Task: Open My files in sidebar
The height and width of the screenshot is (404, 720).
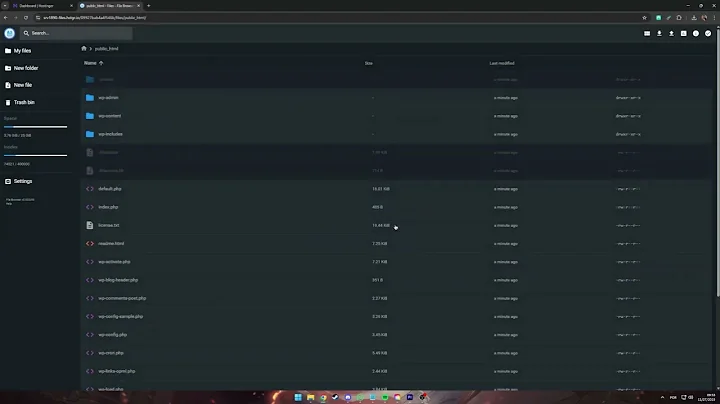Action: coord(18,51)
